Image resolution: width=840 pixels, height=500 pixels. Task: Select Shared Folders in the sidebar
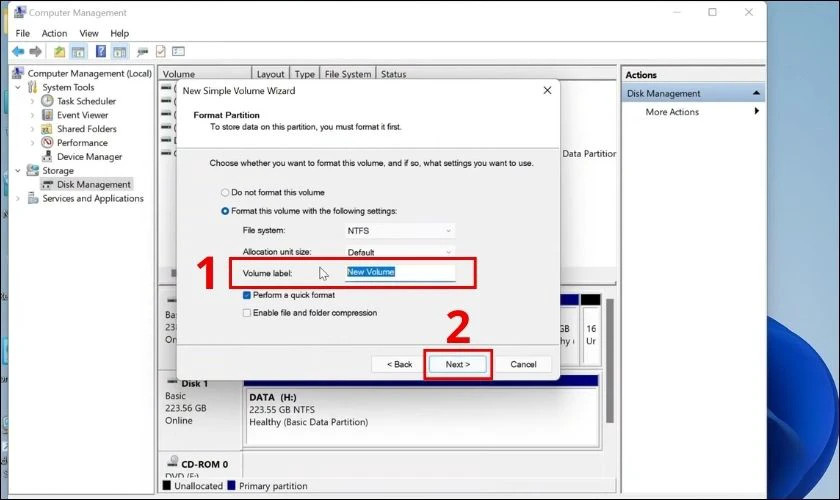86,129
